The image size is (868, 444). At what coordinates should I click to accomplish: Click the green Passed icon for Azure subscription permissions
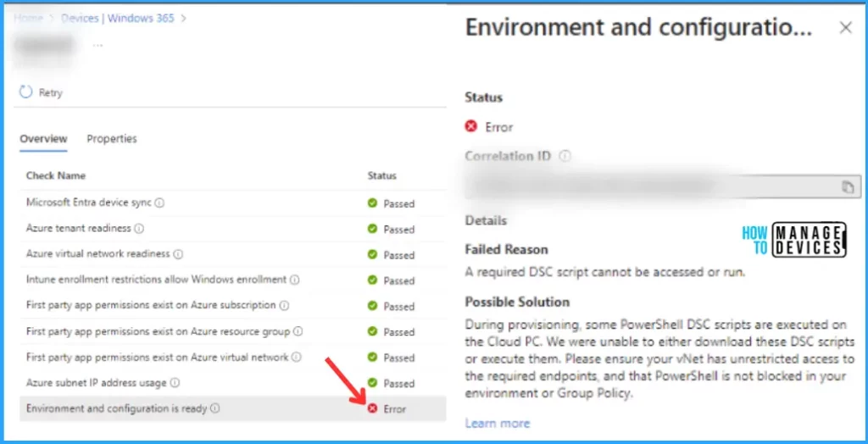373,306
